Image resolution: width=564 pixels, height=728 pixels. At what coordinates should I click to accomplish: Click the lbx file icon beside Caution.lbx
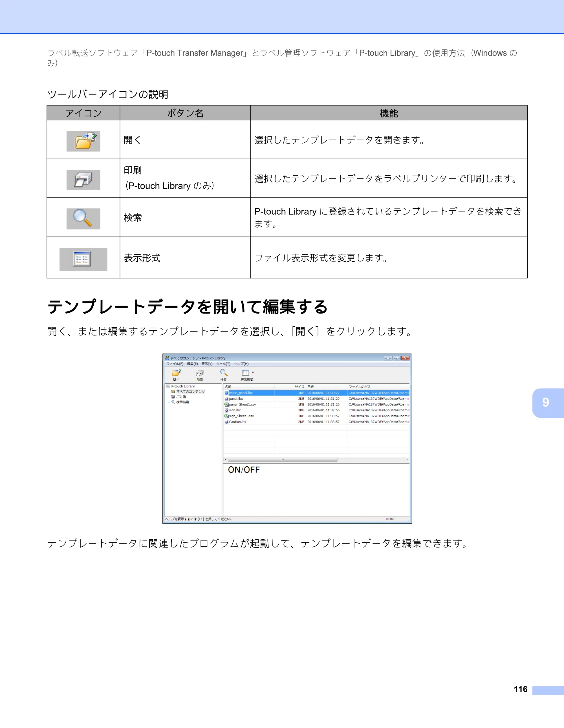click(227, 422)
